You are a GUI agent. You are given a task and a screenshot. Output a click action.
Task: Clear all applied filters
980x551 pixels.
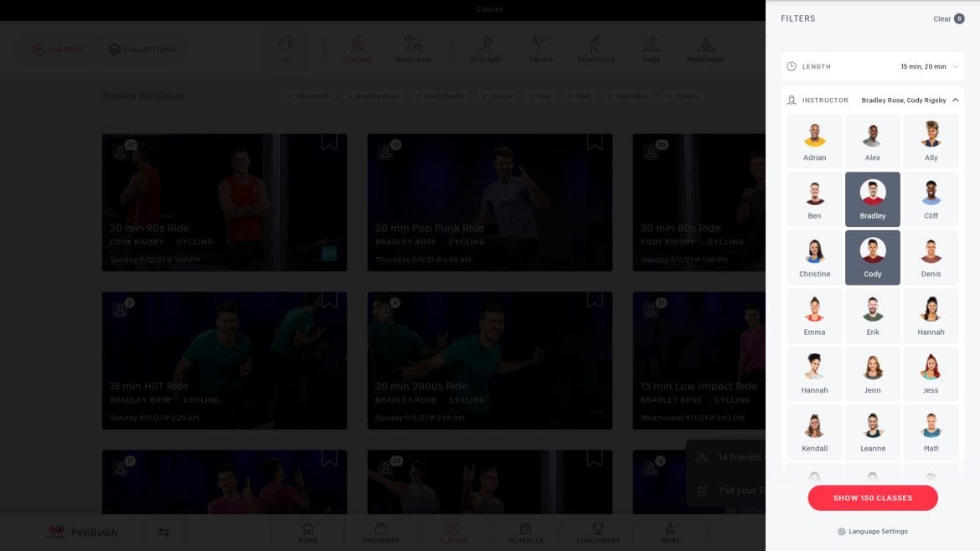(948, 18)
